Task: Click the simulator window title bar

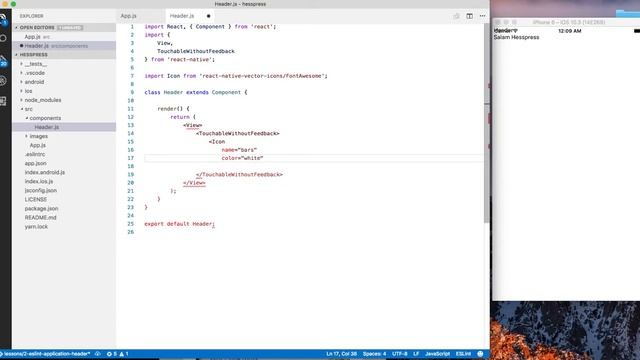Action: [566, 22]
